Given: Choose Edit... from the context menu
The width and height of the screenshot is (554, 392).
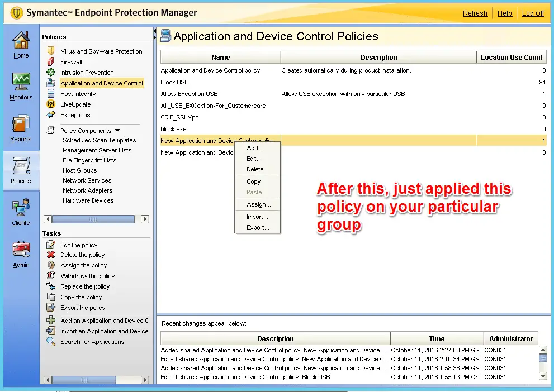Looking at the screenshot, I should (x=257, y=159).
